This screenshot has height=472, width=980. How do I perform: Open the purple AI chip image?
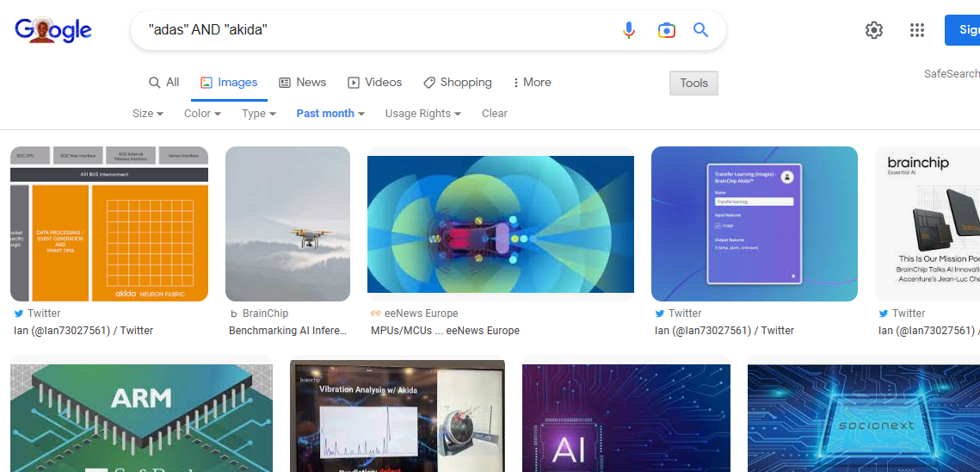pyautogui.click(x=626, y=418)
